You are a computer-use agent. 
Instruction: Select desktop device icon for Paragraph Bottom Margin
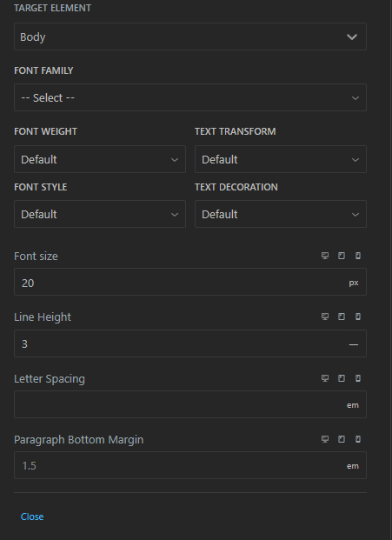point(325,439)
